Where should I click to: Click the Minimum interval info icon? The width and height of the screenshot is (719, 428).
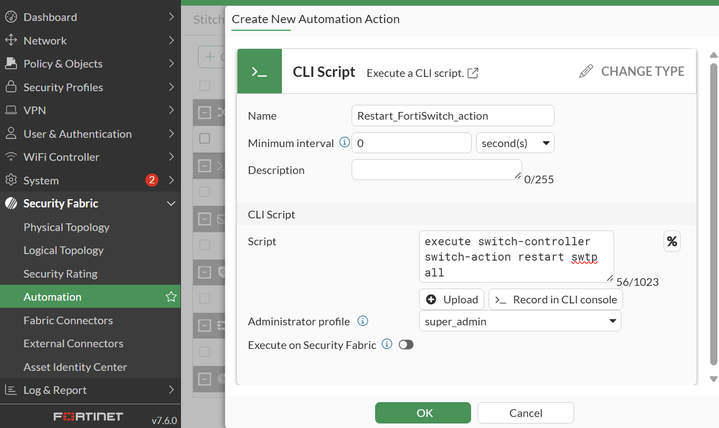[x=345, y=143]
